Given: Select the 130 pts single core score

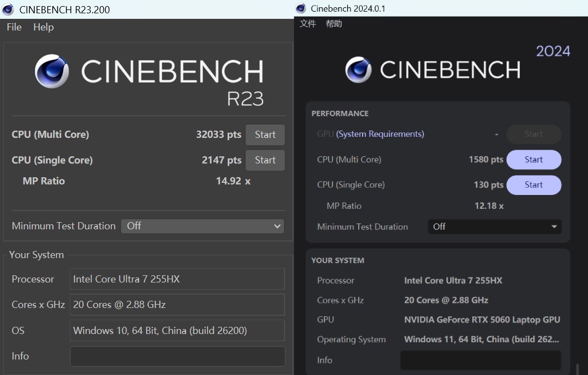Looking at the screenshot, I should click(x=489, y=185).
